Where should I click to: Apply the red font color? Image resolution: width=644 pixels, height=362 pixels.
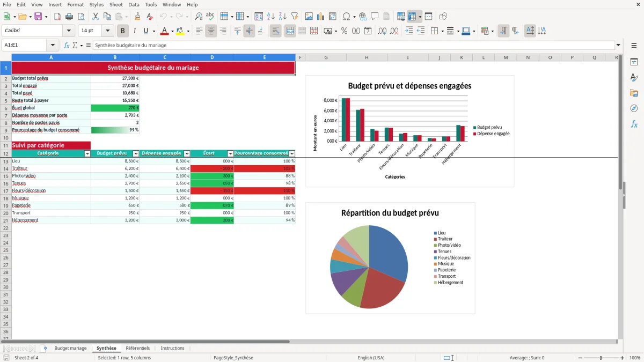coord(164,31)
